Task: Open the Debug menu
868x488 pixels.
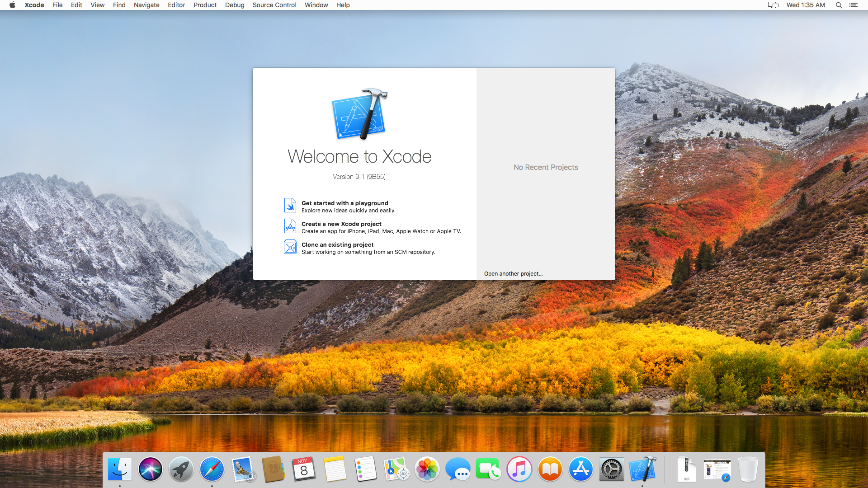Action: point(235,5)
